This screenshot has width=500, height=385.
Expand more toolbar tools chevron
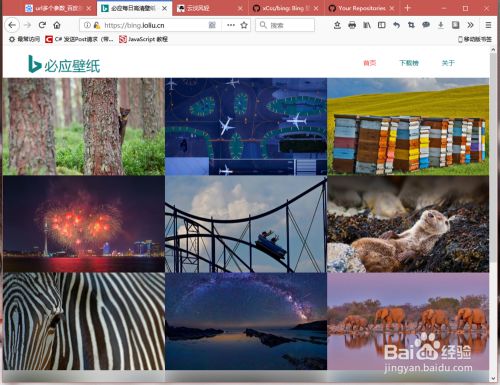tap(470, 25)
